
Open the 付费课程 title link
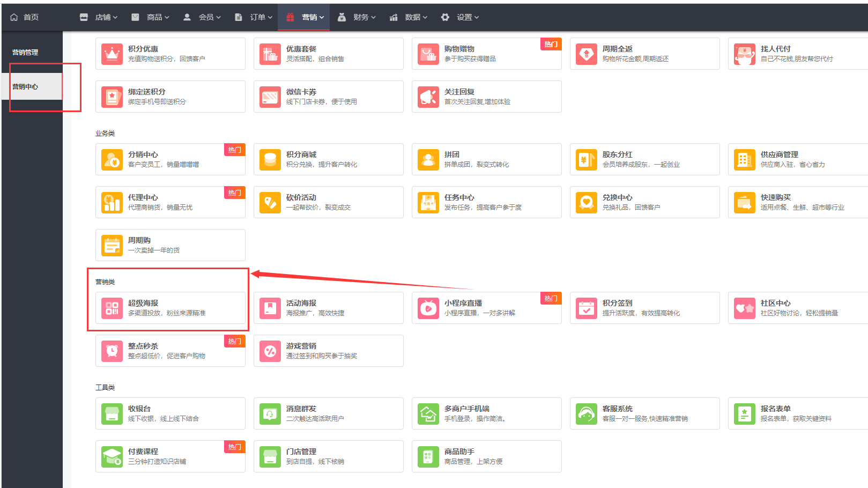tap(143, 452)
